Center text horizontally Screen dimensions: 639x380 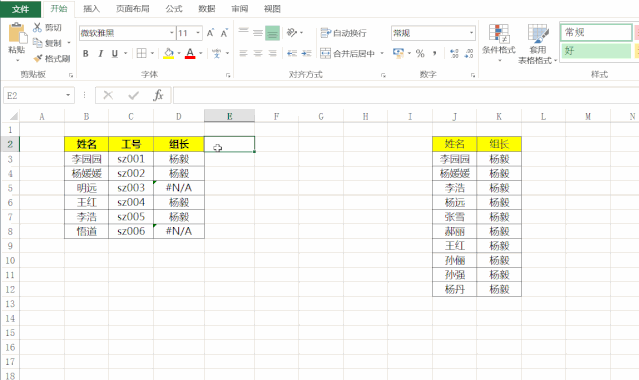(x=258, y=53)
